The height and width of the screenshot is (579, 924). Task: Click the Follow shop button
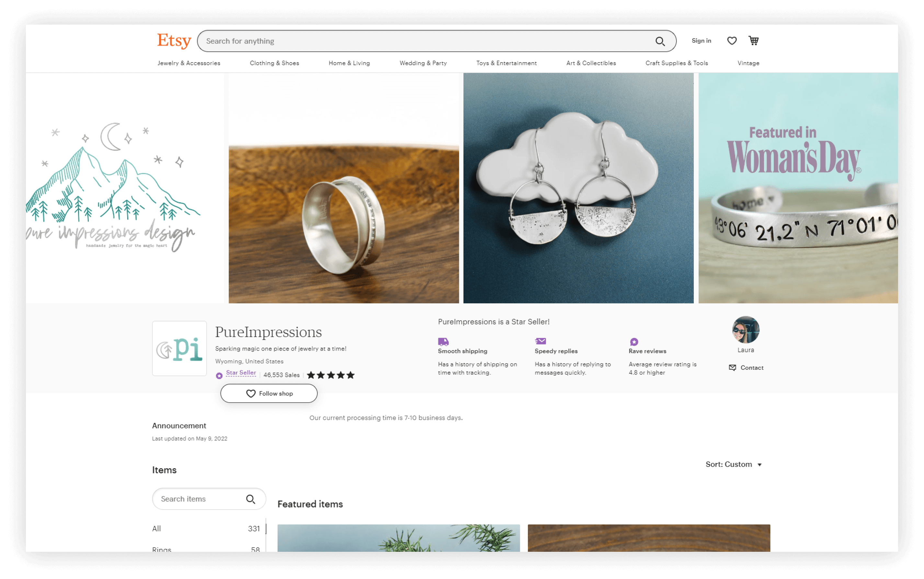(x=269, y=393)
